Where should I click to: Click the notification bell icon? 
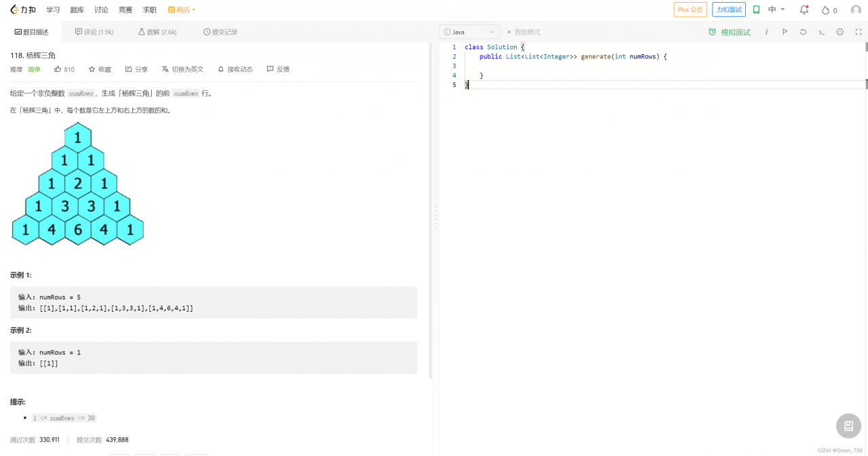tap(804, 10)
